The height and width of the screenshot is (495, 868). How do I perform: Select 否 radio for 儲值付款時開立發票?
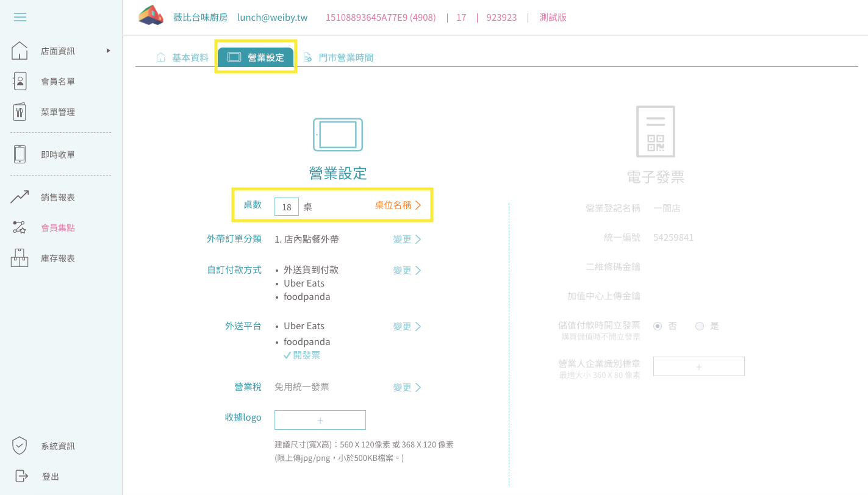[658, 326]
